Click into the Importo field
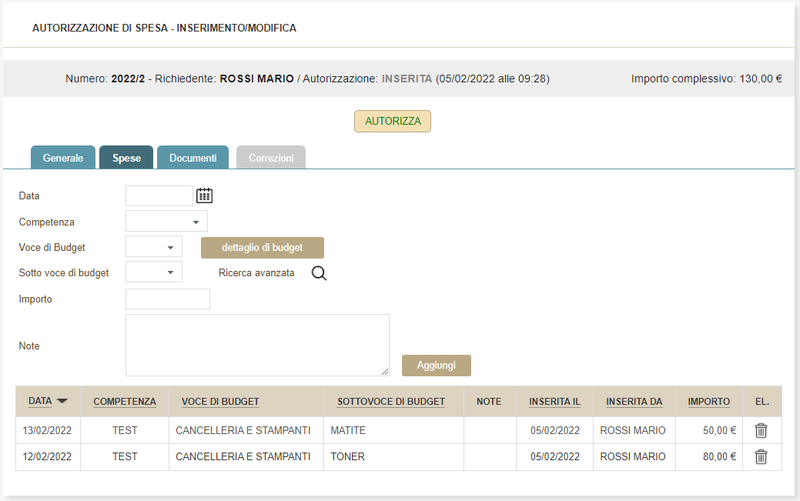Viewport: 800px width, 501px height. (x=167, y=299)
